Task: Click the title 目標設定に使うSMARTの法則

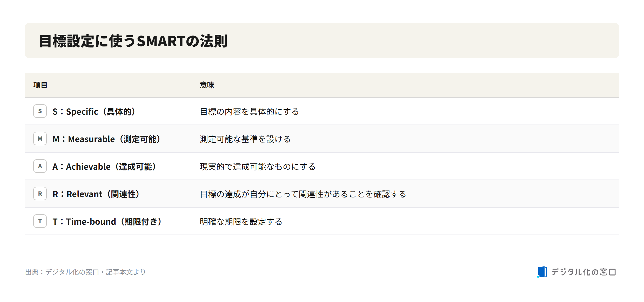Action: (x=133, y=41)
